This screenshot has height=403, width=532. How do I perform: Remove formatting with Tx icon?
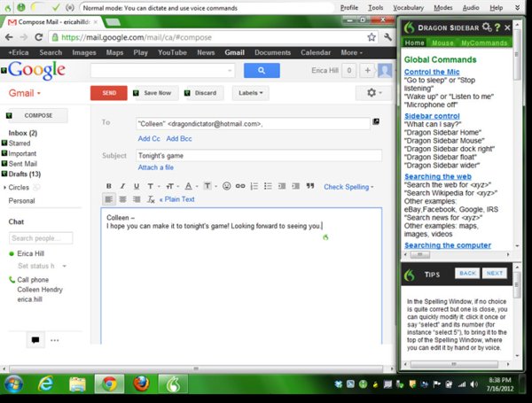pyautogui.click(x=151, y=199)
